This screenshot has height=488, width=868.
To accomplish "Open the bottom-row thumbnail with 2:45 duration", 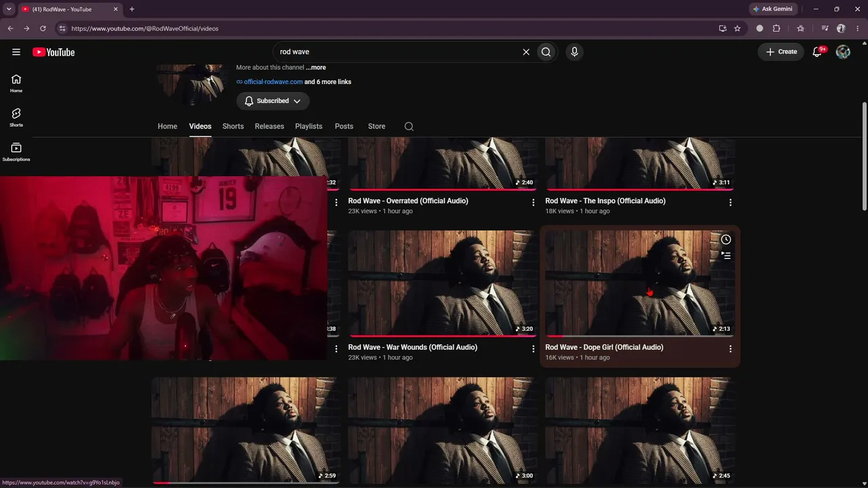I will pyautogui.click(x=639, y=430).
